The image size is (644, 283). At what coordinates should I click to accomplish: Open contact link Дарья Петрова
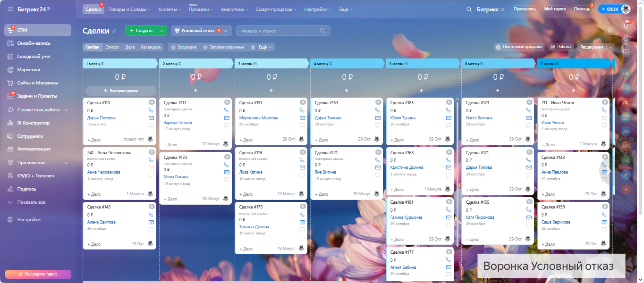(102, 118)
